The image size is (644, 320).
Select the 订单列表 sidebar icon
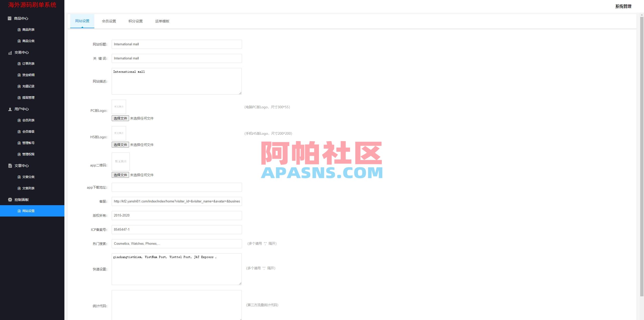(19, 63)
